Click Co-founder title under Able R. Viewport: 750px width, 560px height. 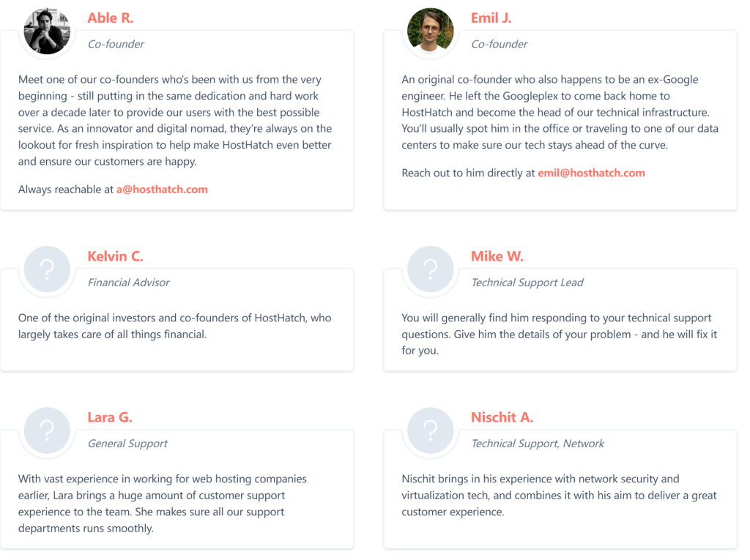[116, 44]
